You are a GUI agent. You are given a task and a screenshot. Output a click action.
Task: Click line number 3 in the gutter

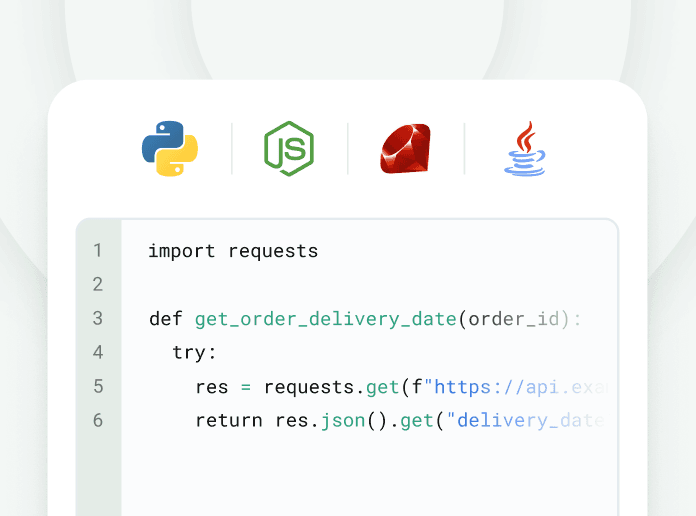tap(98, 319)
